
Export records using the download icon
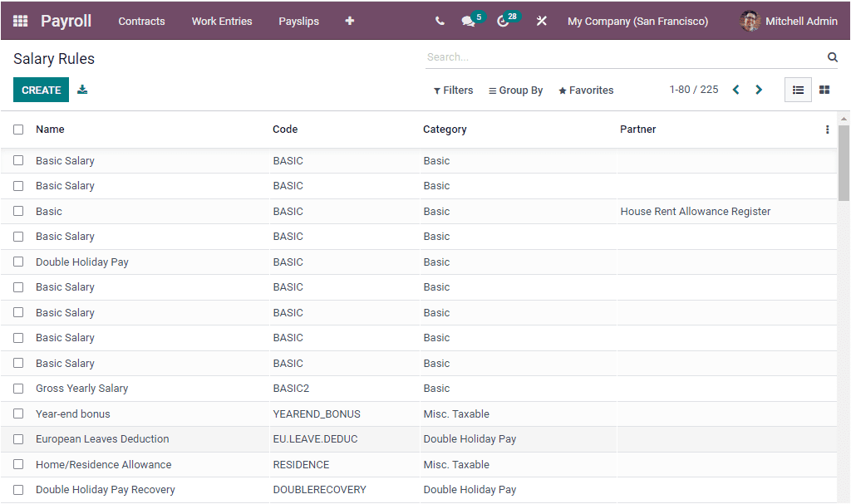point(81,89)
